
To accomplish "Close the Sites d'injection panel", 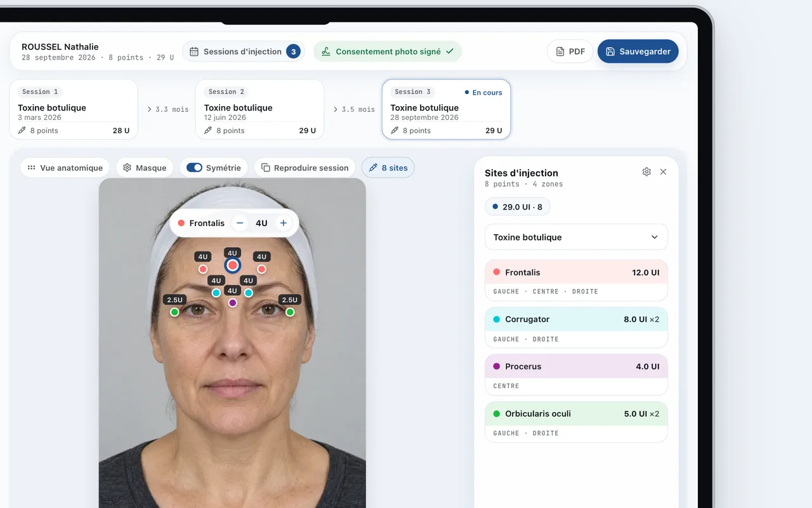I will point(663,172).
